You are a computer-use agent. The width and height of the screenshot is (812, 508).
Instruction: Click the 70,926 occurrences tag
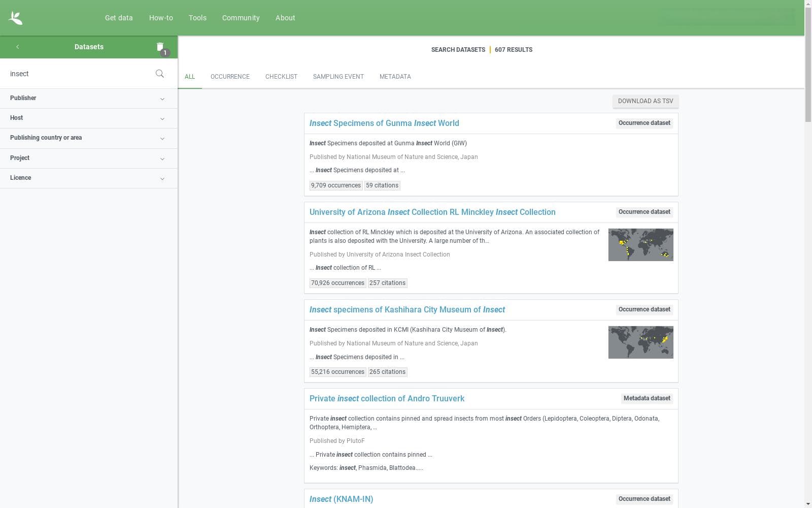point(337,283)
